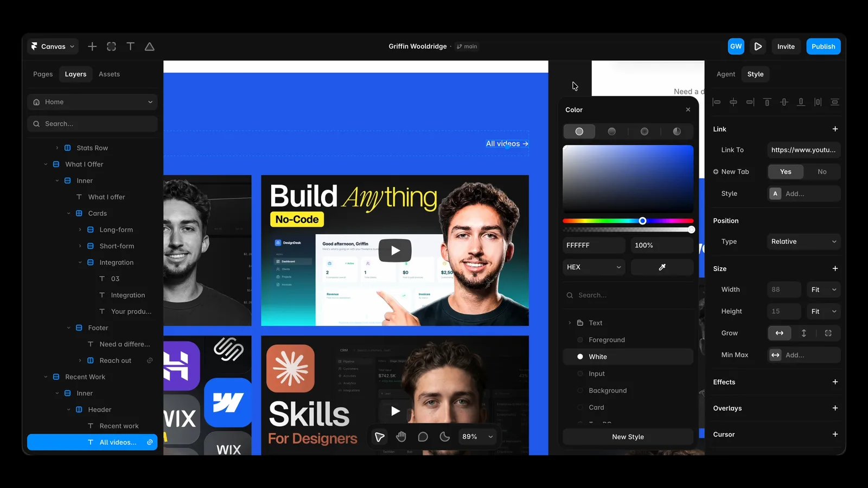Pick the eyedropper color sampler
Image resolution: width=868 pixels, height=488 pixels.
pyautogui.click(x=662, y=267)
